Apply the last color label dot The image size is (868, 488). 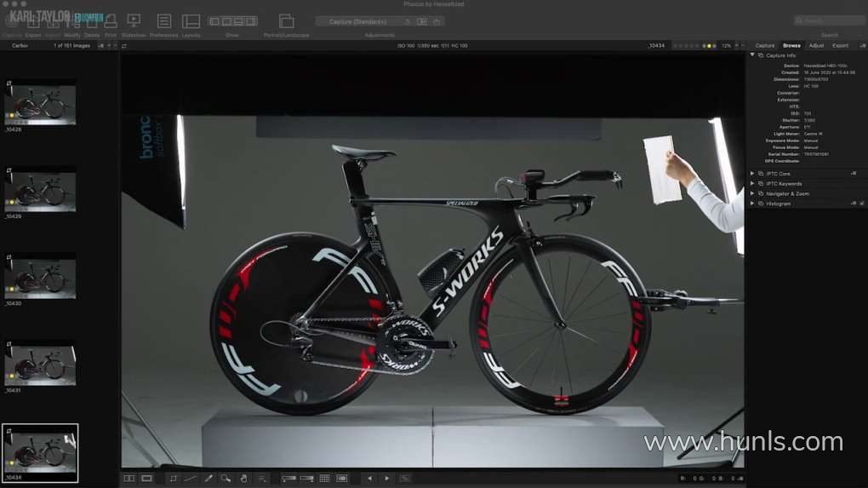[x=714, y=46]
